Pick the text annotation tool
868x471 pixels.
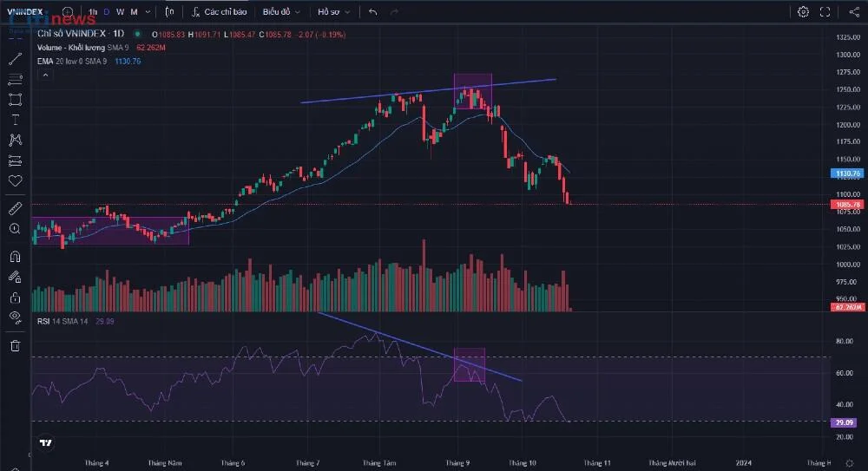point(15,120)
